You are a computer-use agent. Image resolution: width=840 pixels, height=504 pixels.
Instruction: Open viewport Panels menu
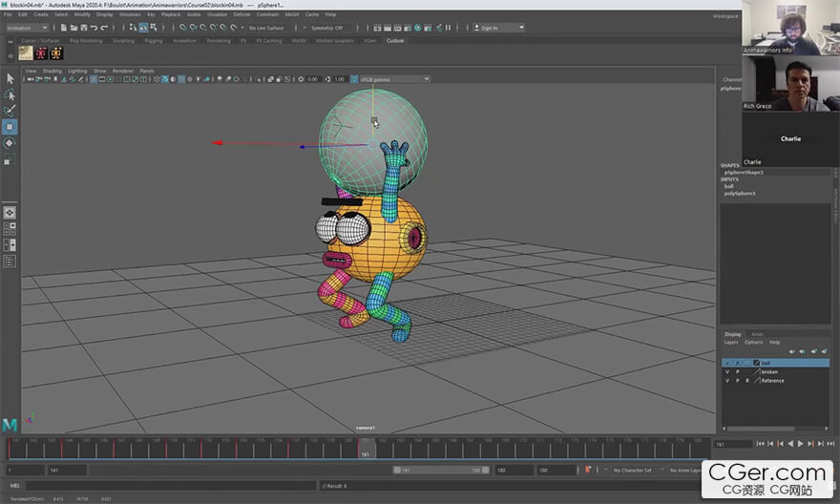pos(147,71)
